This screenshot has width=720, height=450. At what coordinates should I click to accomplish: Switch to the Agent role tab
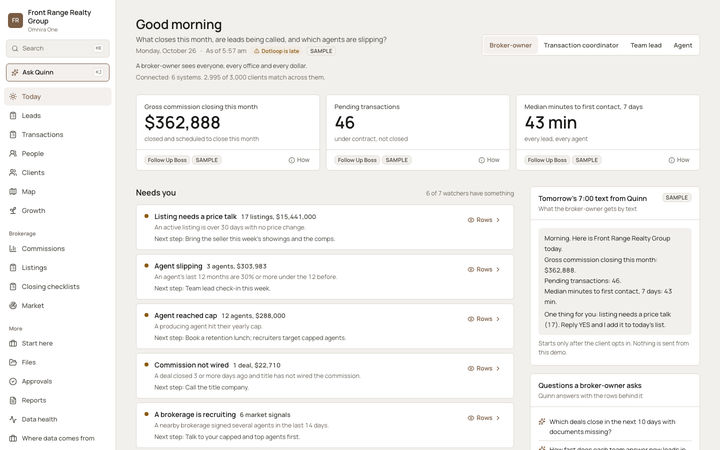coord(683,45)
